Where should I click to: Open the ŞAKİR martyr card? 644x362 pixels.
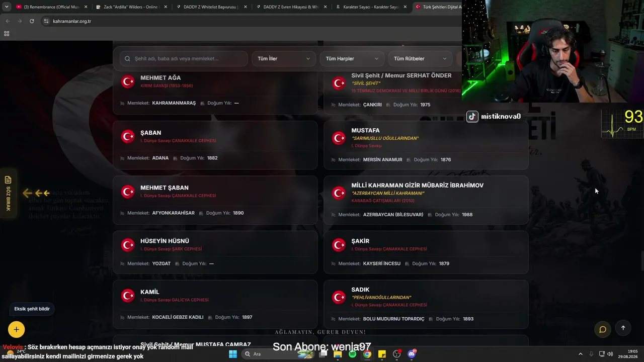tap(426, 252)
